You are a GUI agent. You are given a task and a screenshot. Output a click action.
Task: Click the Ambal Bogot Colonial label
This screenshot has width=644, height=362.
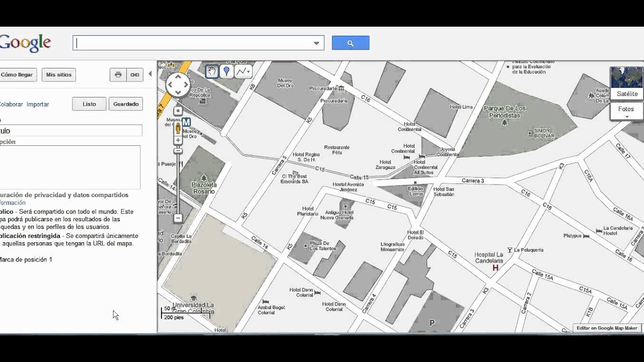272,310
